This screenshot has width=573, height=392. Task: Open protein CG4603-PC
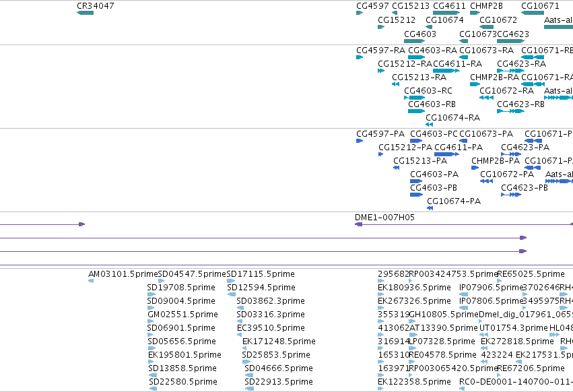(434, 134)
